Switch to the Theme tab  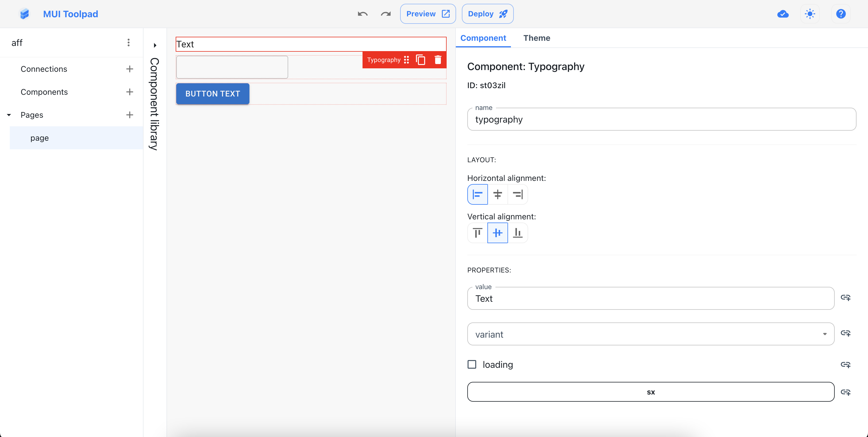tap(536, 38)
